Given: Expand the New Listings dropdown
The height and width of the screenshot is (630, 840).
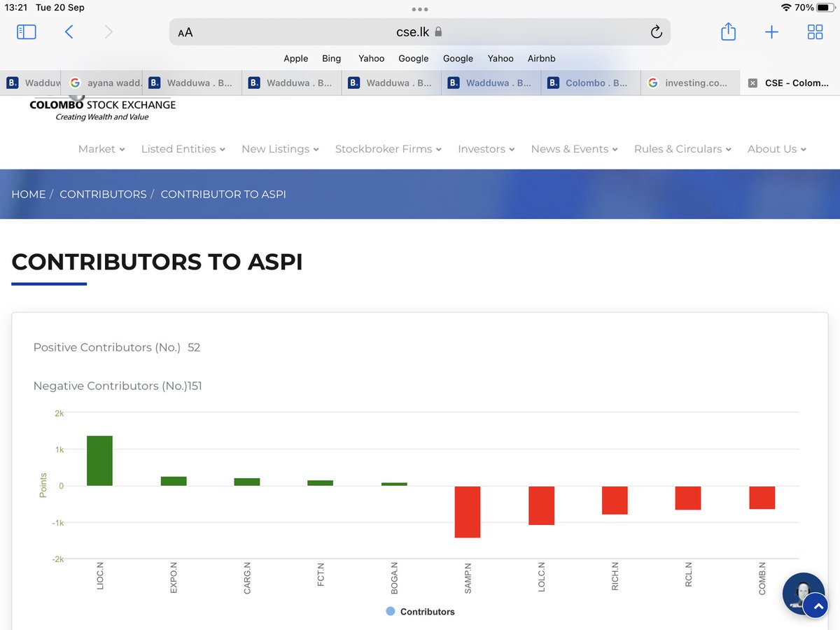Looking at the screenshot, I should tap(280, 149).
